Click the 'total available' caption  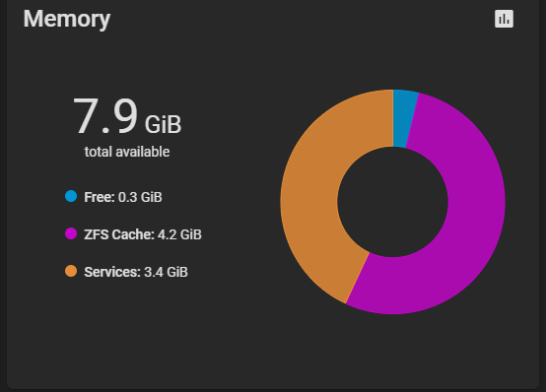coord(127,152)
